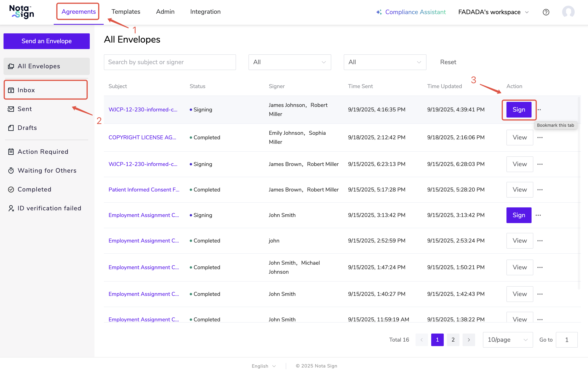Open FADADA's workspace switcher
This screenshot has height=372, width=588.
pos(493,12)
